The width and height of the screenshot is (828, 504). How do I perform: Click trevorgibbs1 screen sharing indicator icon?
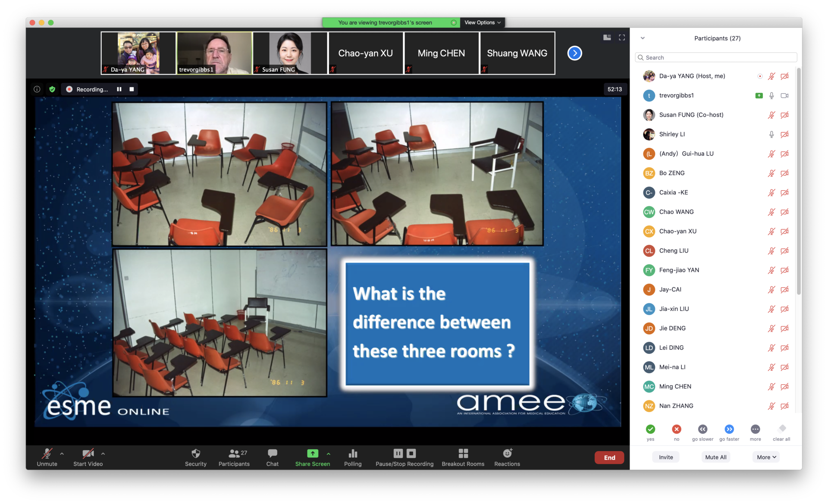coord(759,96)
